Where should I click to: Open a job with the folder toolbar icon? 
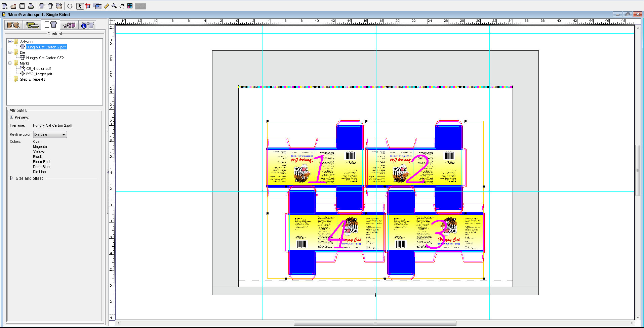[13, 6]
